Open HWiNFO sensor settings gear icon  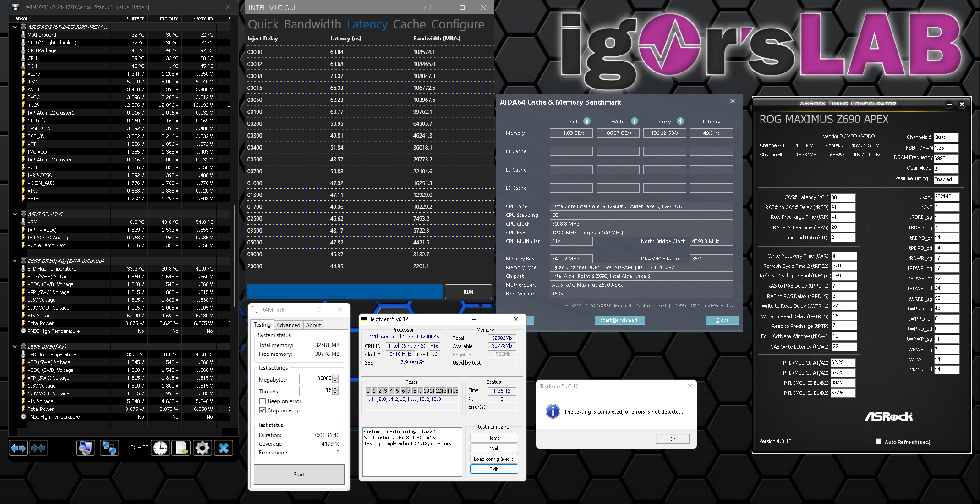coord(203,448)
